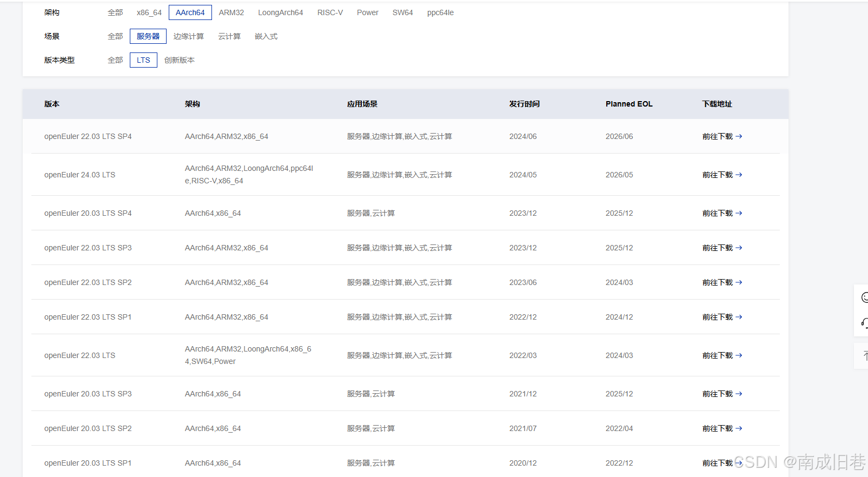Click planned EOL 2026/05
This screenshot has height=477, width=868.
(619, 175)
